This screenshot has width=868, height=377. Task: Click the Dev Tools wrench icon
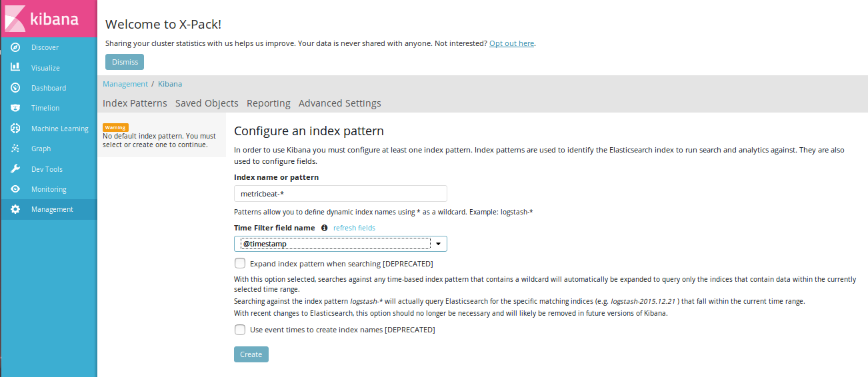pos(15,169)
